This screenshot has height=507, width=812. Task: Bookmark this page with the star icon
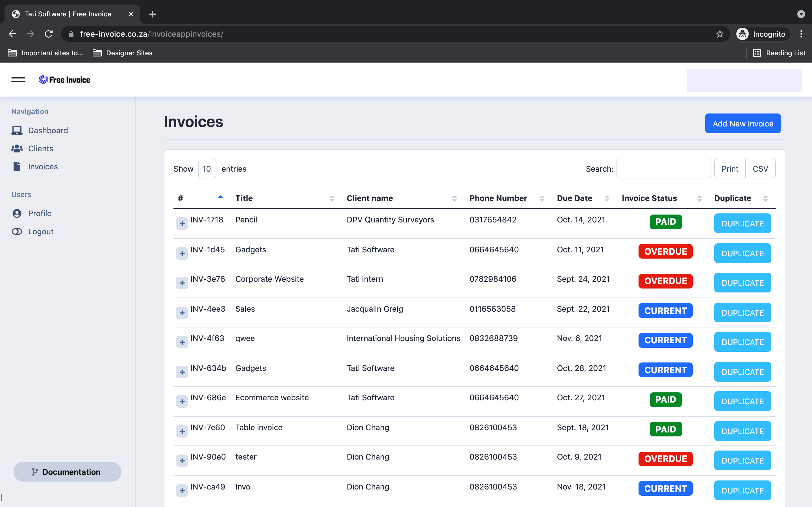(x=720, y=34)
